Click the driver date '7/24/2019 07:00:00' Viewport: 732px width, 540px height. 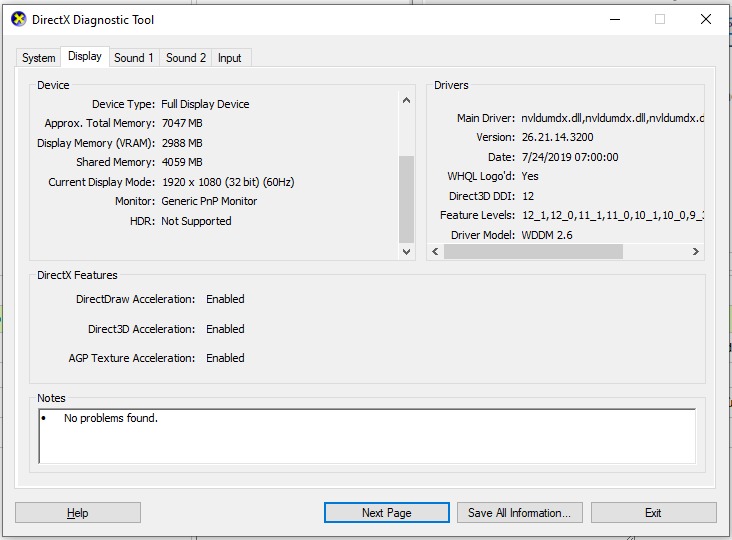point(570,157)
